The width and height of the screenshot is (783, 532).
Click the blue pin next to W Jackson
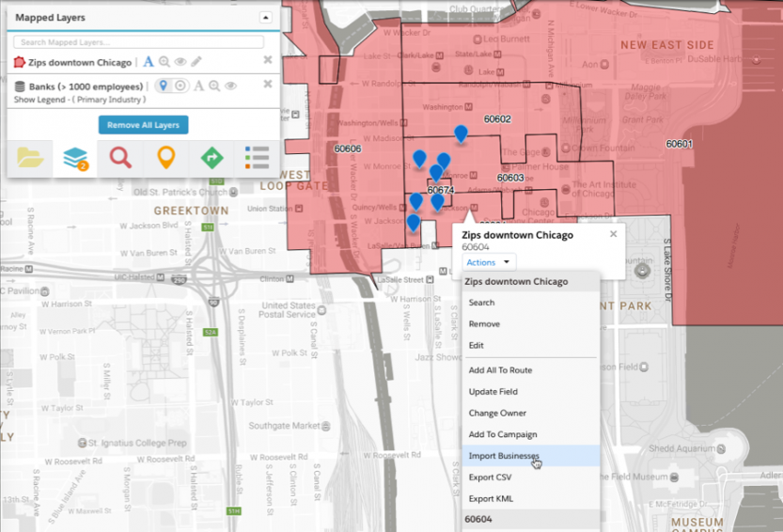413,222
